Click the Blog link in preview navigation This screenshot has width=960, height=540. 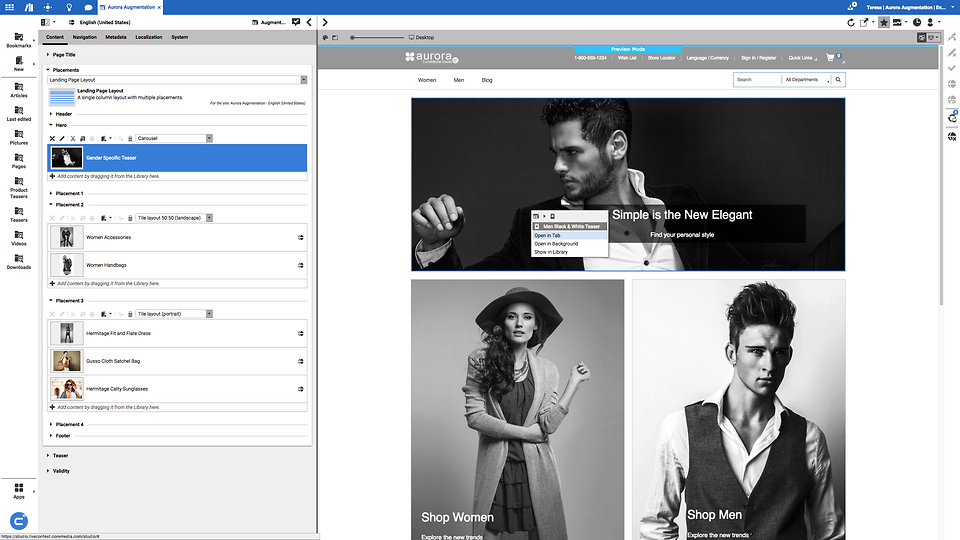point(487,80)
